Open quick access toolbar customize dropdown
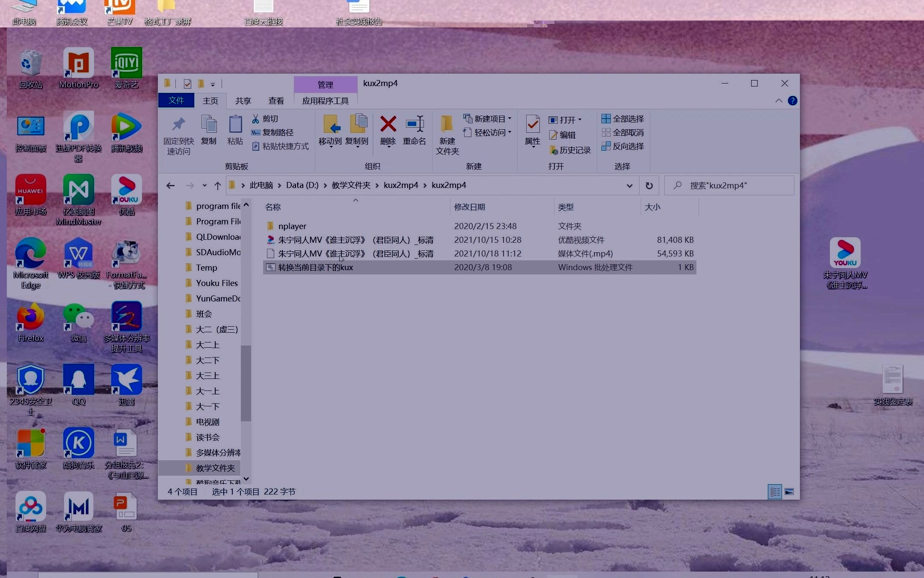 (213, 84)
